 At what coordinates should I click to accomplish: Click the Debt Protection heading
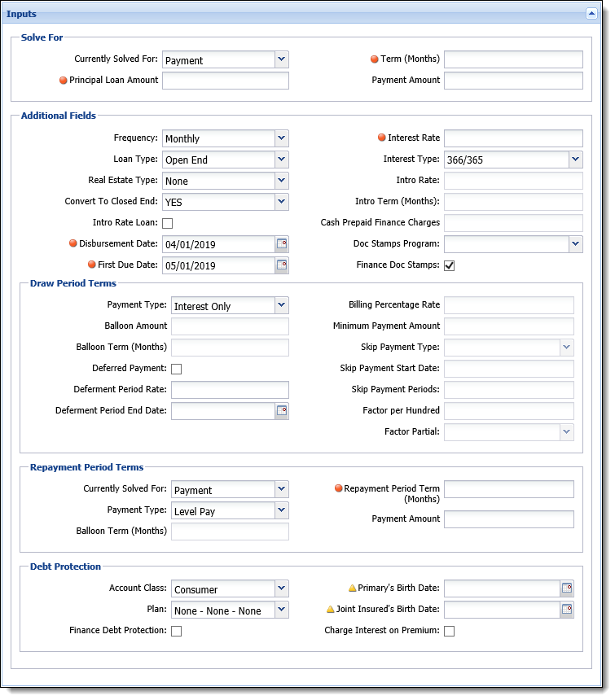pyautogui.click(x=65, y=567)
